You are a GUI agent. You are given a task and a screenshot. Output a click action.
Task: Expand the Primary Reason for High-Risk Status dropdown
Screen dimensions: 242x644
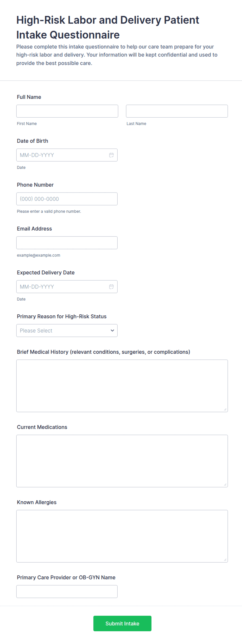click(67, 330)
